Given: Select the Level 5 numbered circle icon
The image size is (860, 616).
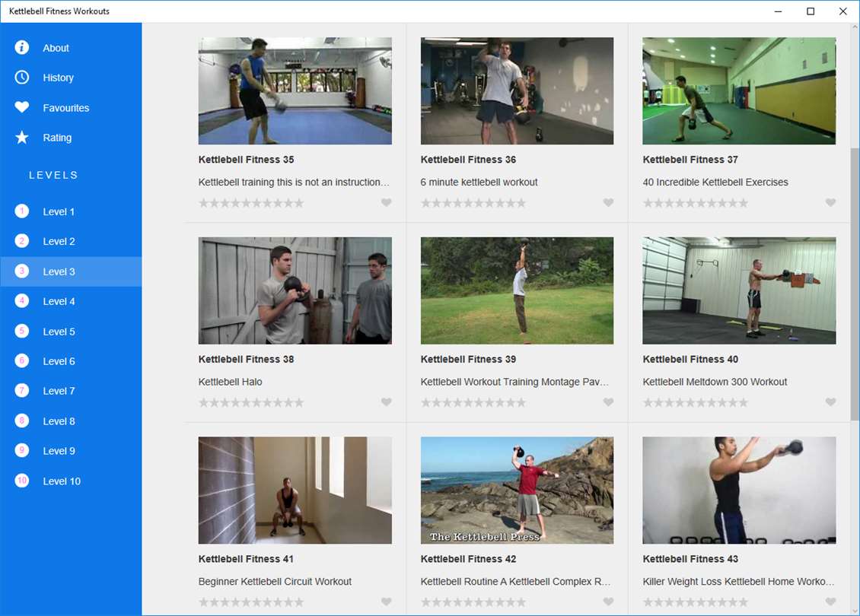Looking at the screenshot, I should pyautogui.click(x=22, y=331).
